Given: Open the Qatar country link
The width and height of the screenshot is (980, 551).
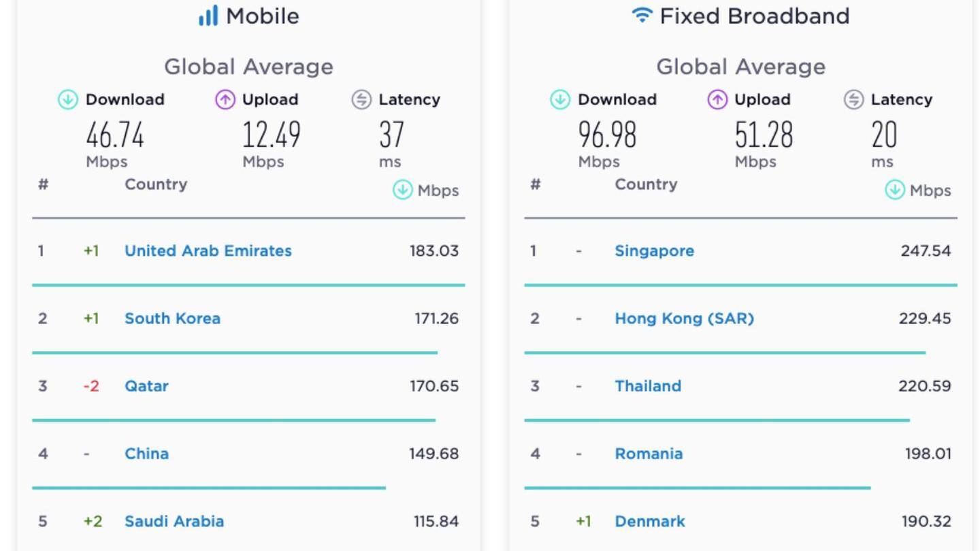Looking at the screenshot, I should (x=146, y=386).
